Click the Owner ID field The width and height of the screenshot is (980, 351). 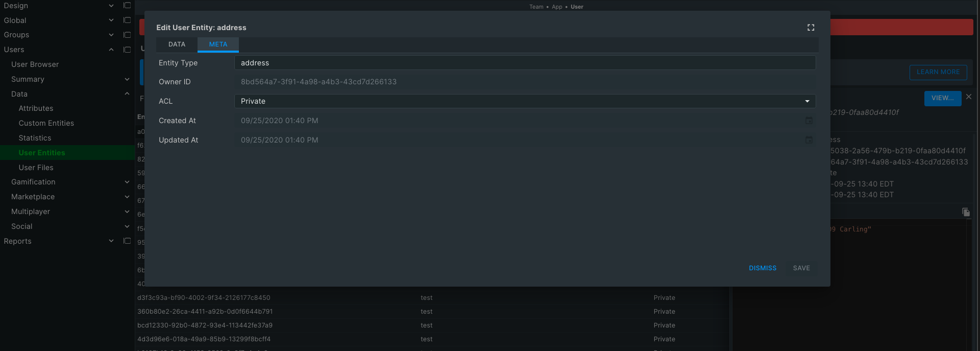[x=525, y=82]
